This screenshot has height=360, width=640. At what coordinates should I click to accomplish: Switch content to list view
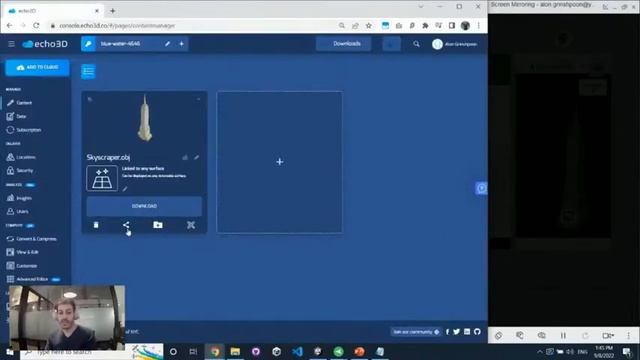88,71
